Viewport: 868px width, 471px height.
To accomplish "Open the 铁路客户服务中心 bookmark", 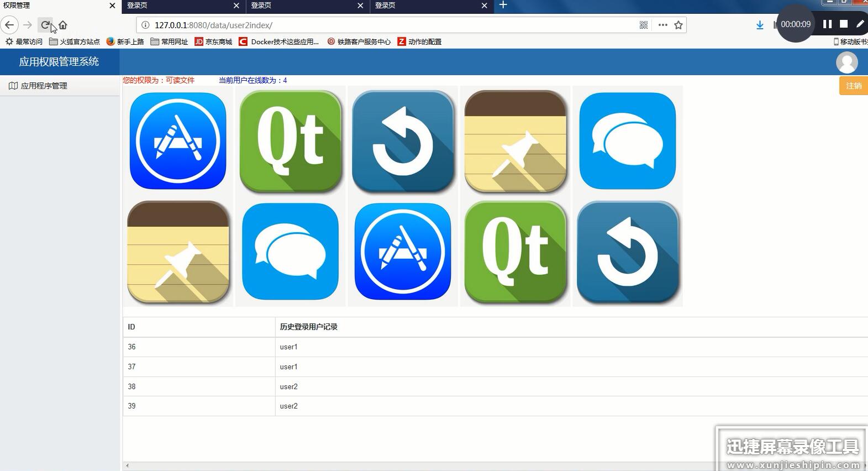I will 359,41.
